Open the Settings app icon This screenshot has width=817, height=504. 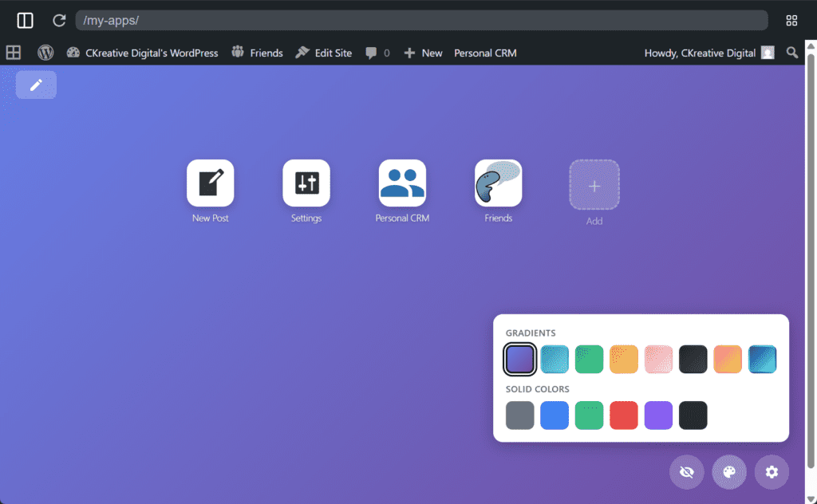(306, 183)
